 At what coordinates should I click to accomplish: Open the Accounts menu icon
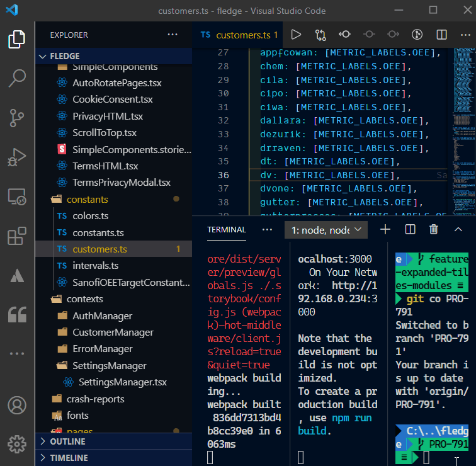tap(17, 406)
